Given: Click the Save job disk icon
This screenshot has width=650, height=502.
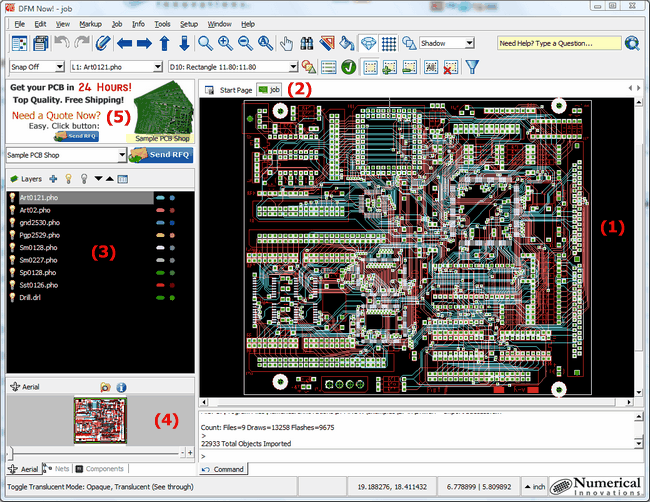Looking at the screenshot, I should pyautogui.click(x=41, y=43).
